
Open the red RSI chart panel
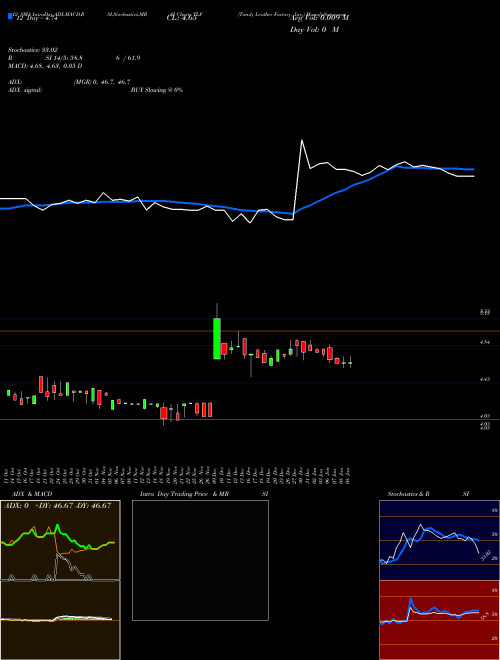coord(439,620)
